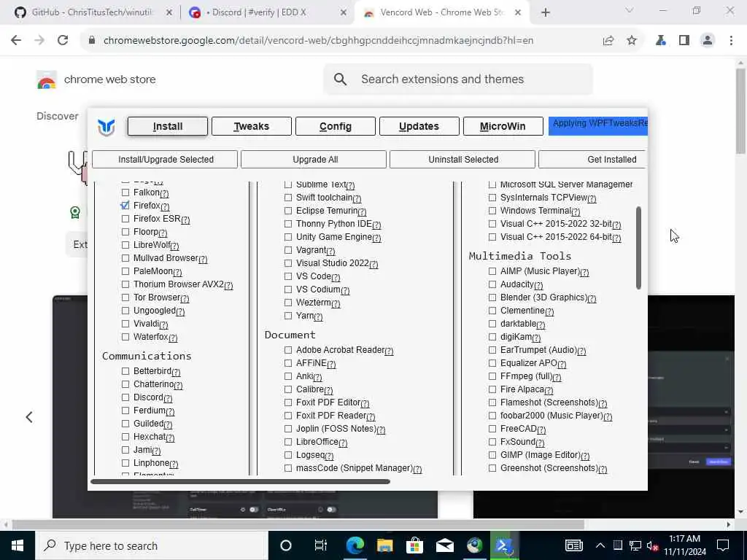Click the chrome web store logo
Viewport: 747px width, 560px height.
click(x=46, y=79)
